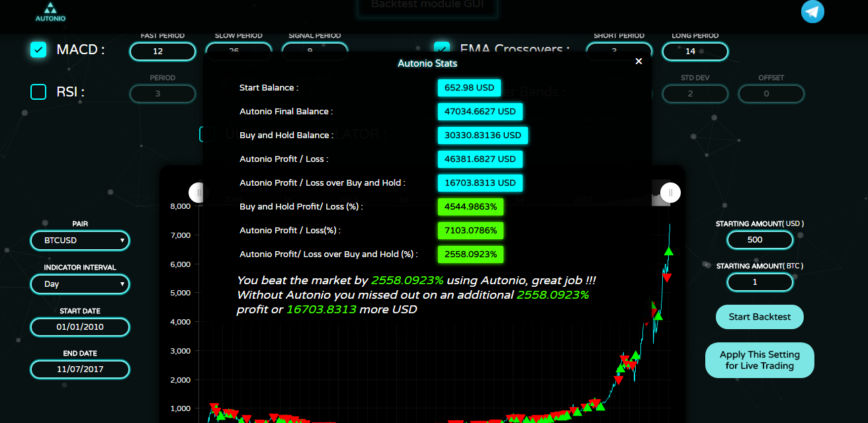Click the MACD label text
This screenshot has width=868, height=423.
pyautogui.click(x=81, y=50)
